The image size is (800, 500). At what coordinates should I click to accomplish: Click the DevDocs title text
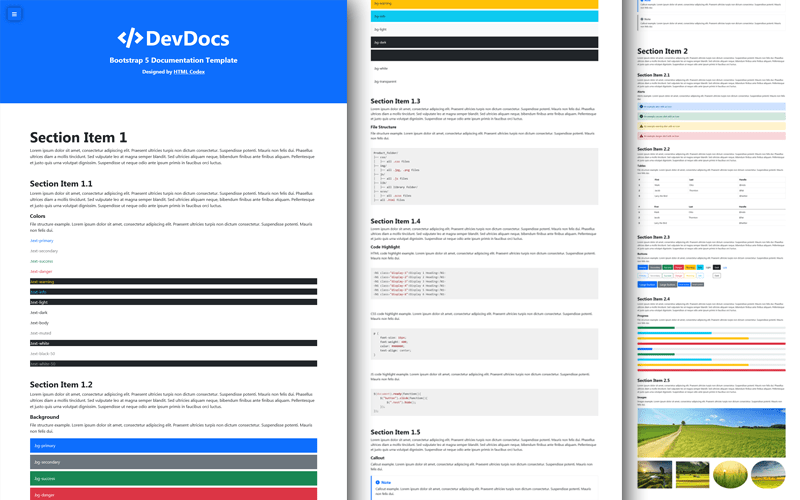pos(187,38)
